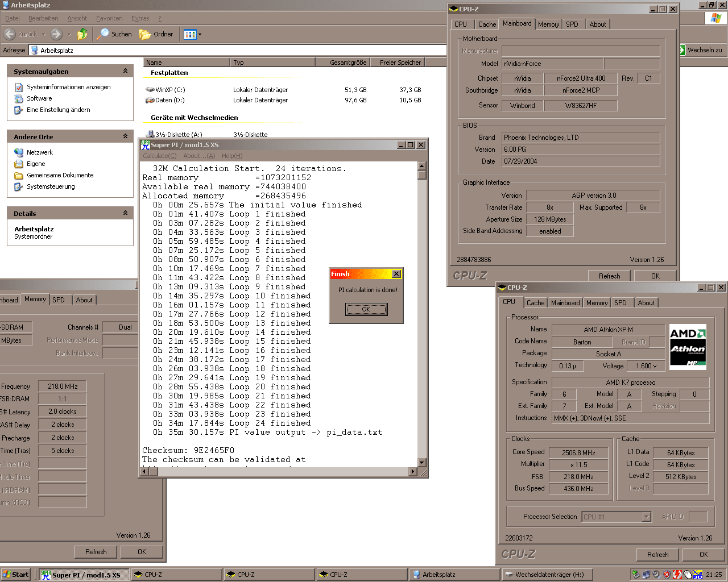Click Safely Remove Hardware tray icon
728x582 pixels.
click(x=636, y=575)
